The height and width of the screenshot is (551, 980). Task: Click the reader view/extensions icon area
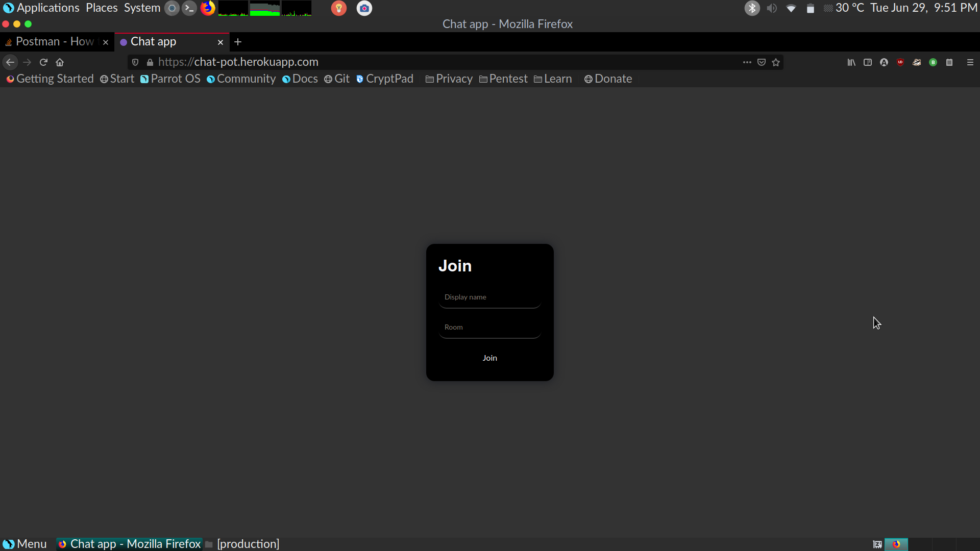click(x=868, y=62)
